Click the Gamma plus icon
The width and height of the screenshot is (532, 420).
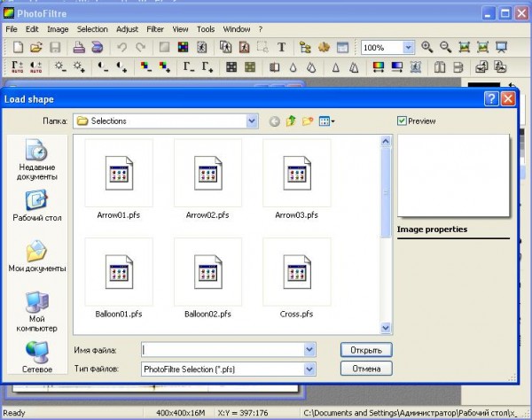(207, 66)
